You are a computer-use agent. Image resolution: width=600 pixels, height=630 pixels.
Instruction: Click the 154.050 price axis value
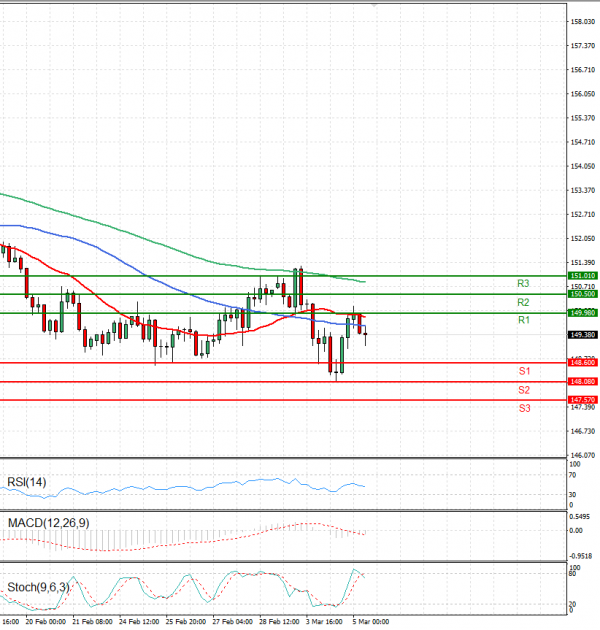[583, 166]
